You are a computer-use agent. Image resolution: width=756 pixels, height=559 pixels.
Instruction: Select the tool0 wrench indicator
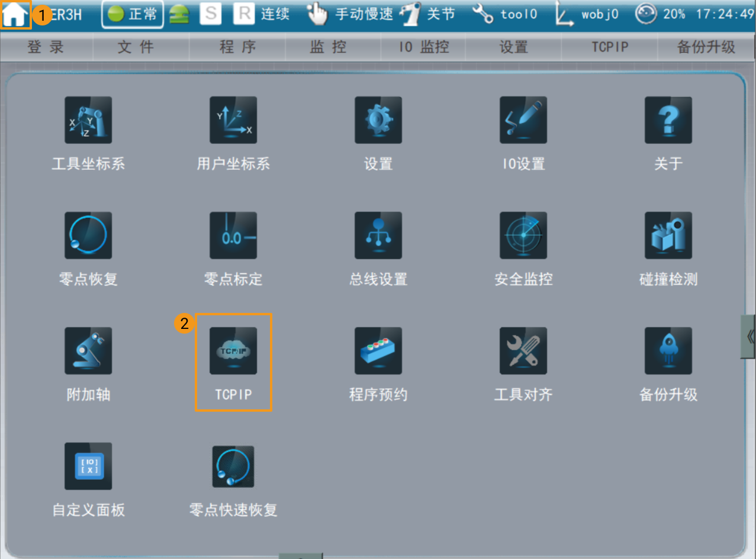click(x=505, y=14)
